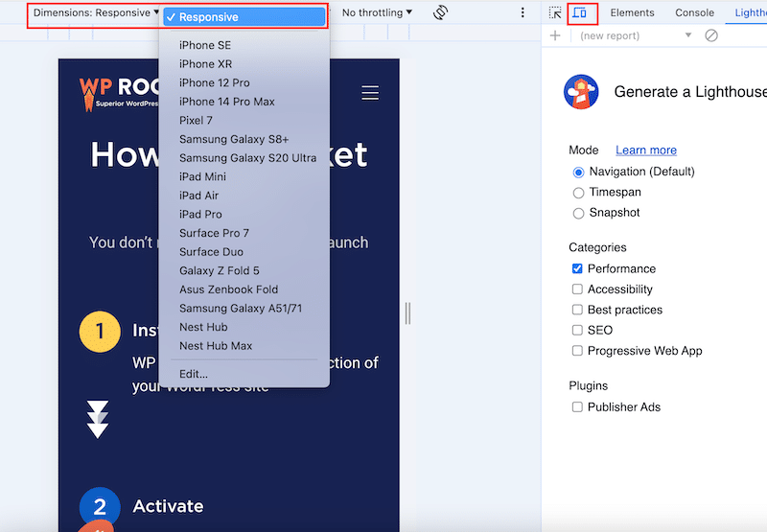The image size is (767, 532).
Task: Choose Responsive in the device list
Action: pos(244,17)
